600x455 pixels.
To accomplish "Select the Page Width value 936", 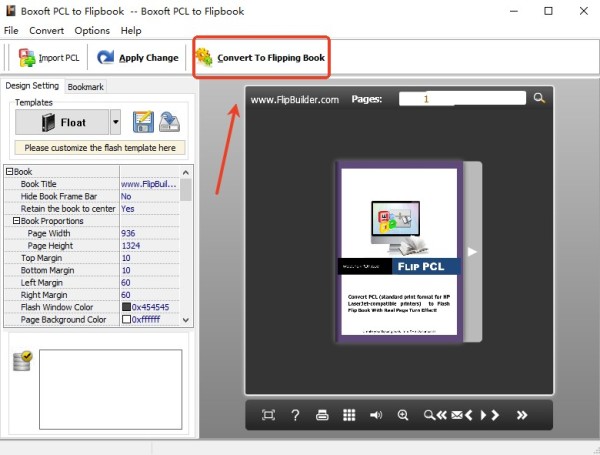I will point(149,233).
